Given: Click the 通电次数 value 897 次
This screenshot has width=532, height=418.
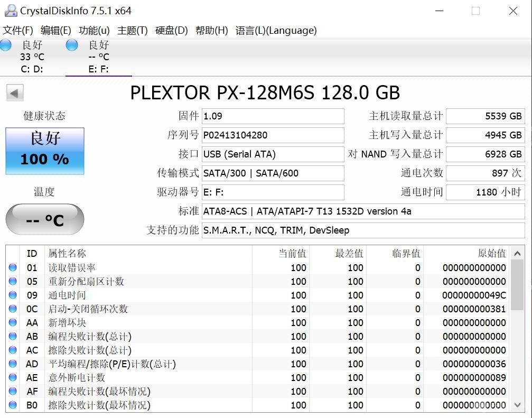Looking at the screenshot, I should (486, 173).
